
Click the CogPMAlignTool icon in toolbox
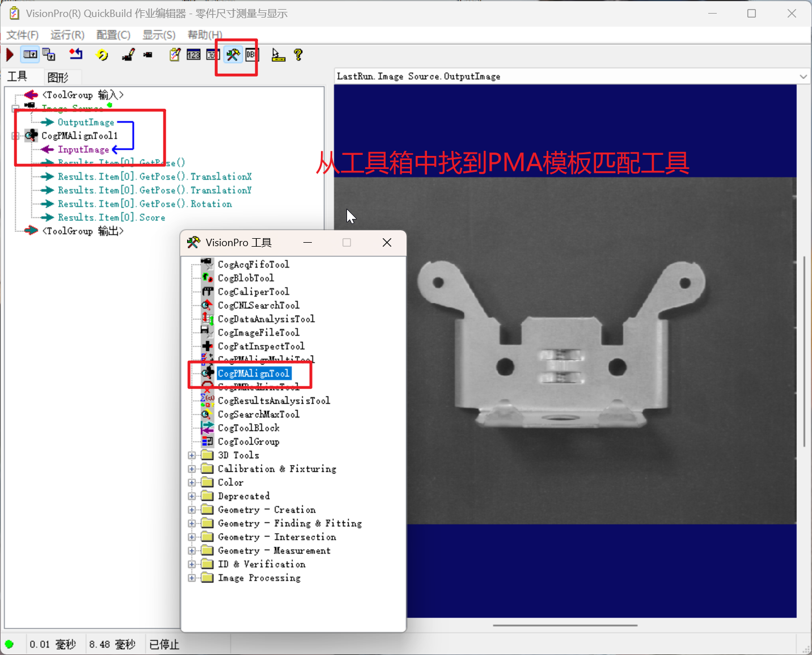pos(208,373)
